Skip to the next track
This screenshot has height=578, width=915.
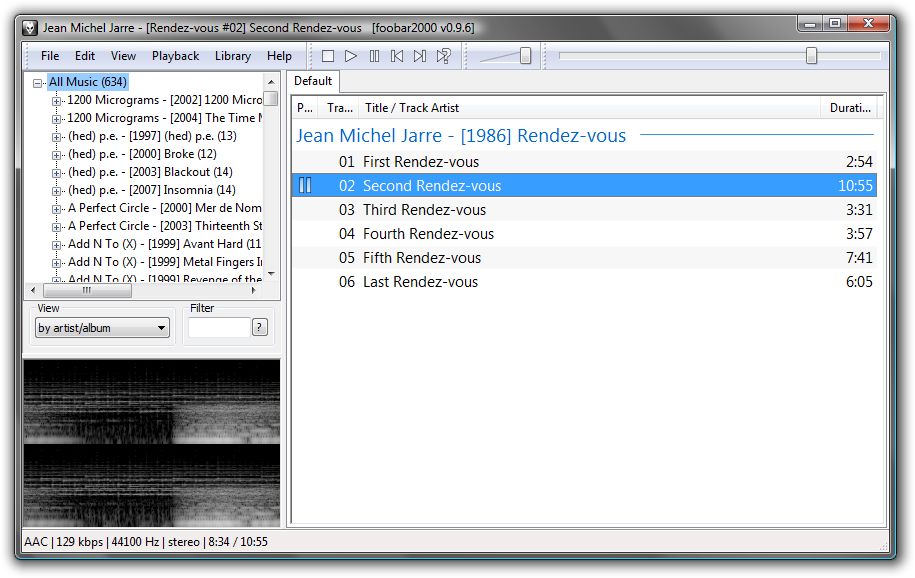tap(420, 56)
